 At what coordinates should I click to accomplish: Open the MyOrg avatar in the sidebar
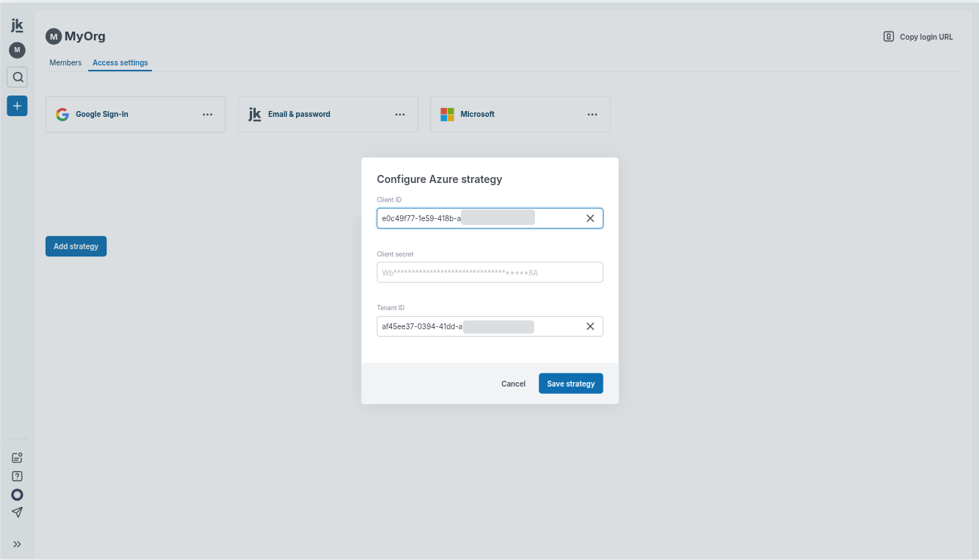(16, 50)
